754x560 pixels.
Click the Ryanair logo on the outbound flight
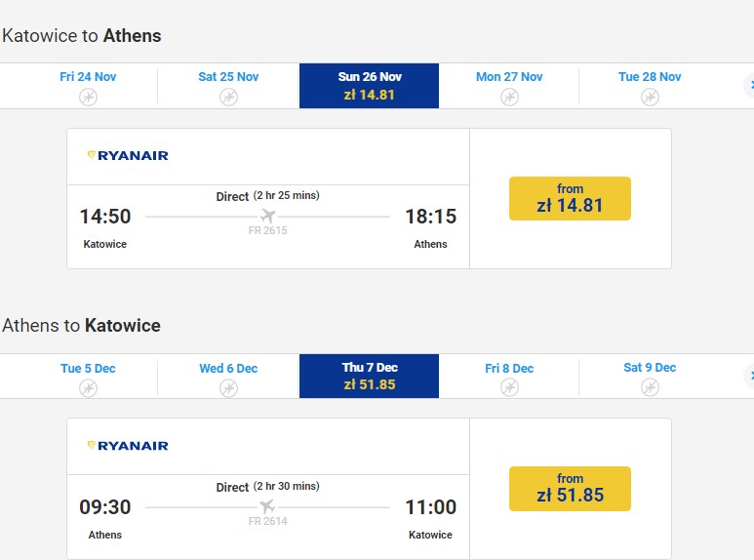click(128, 155)
